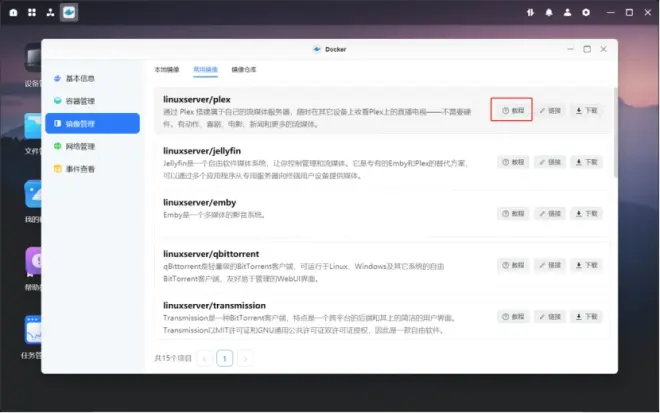Open 链接 link for linuxserver/emby

click(550, 214)
